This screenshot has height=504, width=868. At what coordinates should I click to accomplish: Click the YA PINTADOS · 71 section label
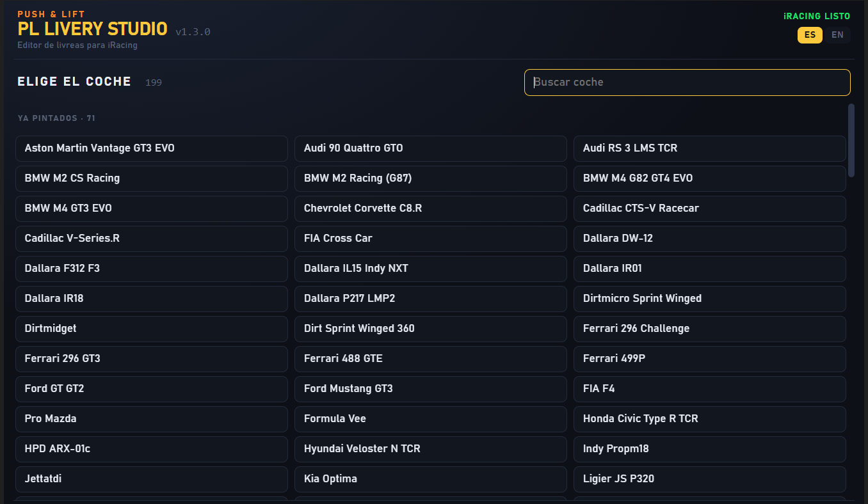[x=57, y=118]
